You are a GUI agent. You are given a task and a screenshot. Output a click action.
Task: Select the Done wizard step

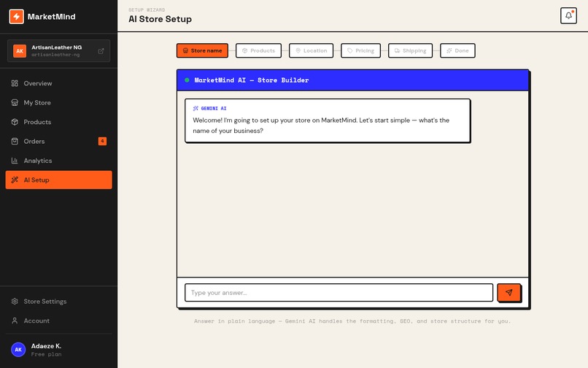click(x=457, y=50)
